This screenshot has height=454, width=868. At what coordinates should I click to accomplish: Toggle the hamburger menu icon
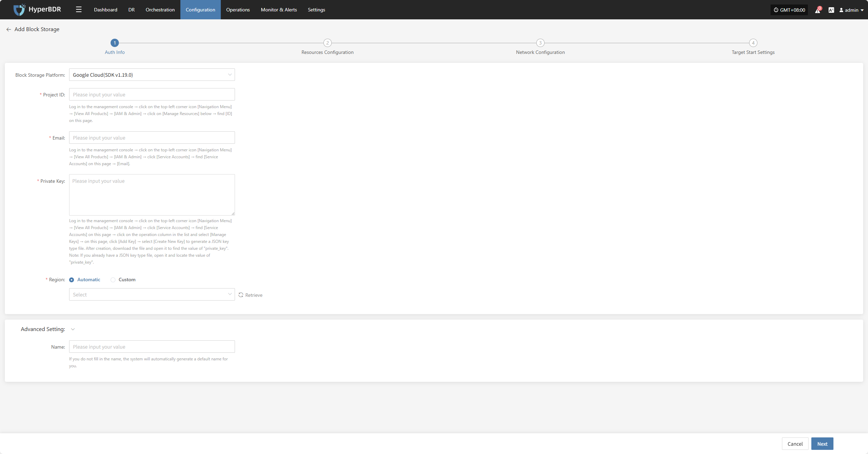79,10
